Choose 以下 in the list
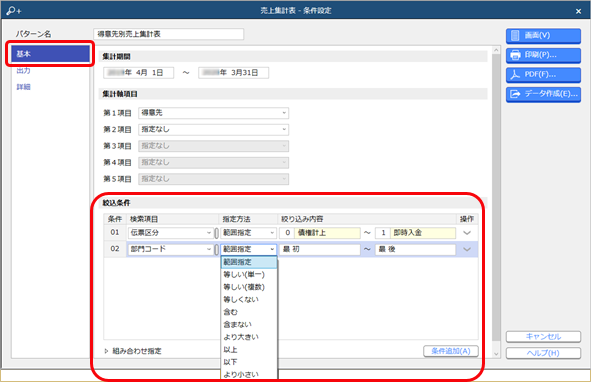 (249, 362)
